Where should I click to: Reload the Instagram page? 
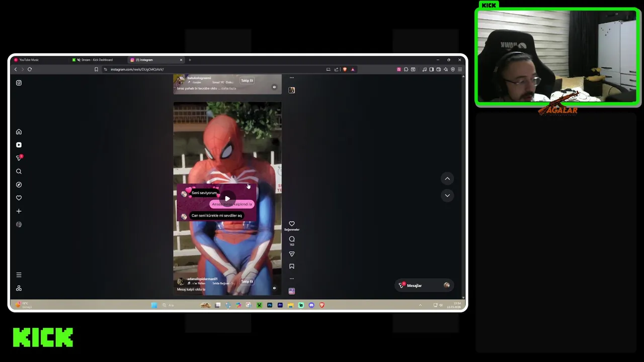pos(30,69)
